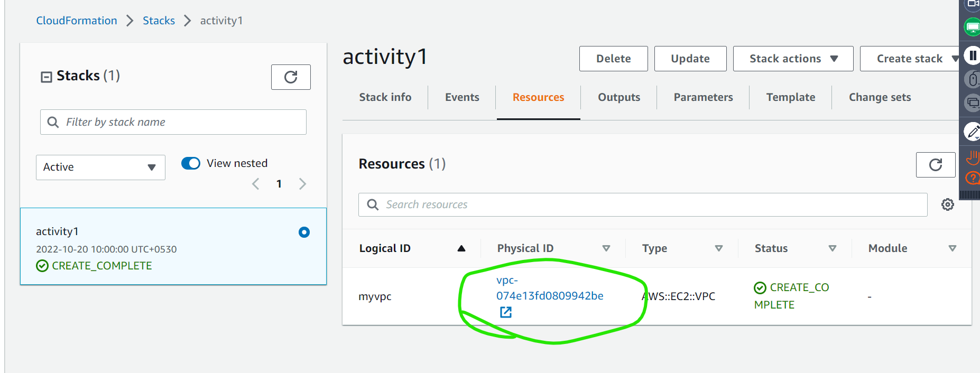Click the raise hand icon
This screenshot has width=980, height=373.
coord(973,157)
